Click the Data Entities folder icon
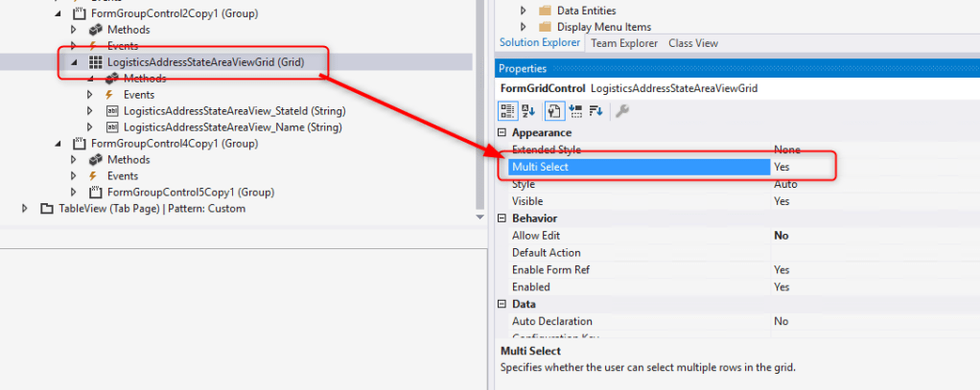Viewport: 980px width, 390px height. tap(545, 11)
